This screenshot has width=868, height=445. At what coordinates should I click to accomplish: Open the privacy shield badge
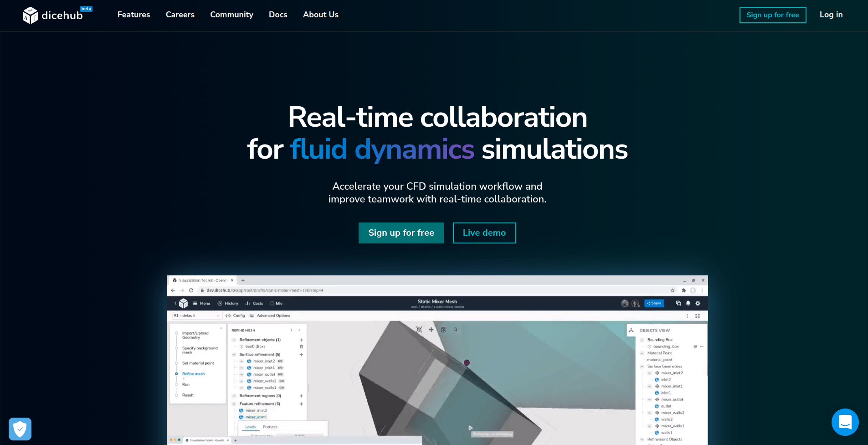pos(20,429)
